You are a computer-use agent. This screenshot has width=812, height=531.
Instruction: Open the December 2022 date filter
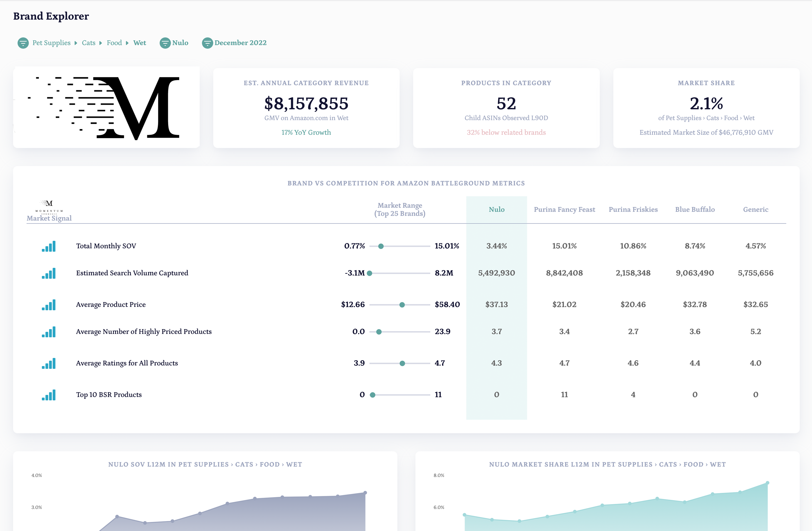pyautogui.click(x=241, y=43)
